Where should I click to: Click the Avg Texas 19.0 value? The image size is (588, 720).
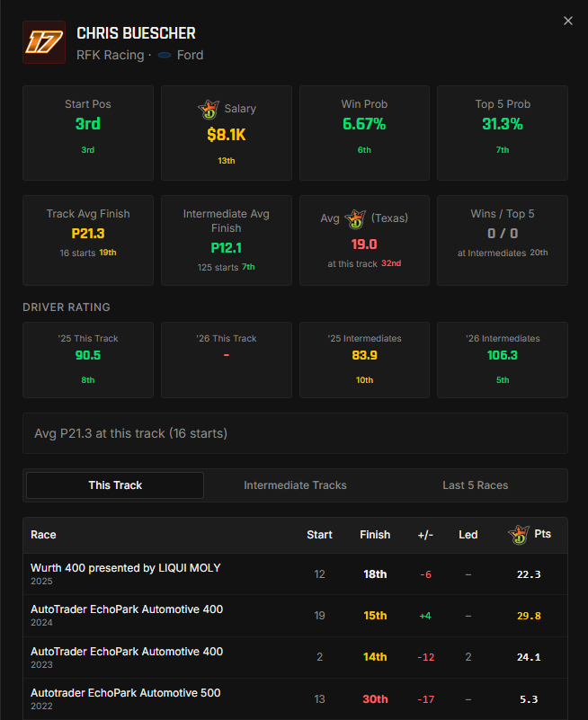[x=364, y=244]
